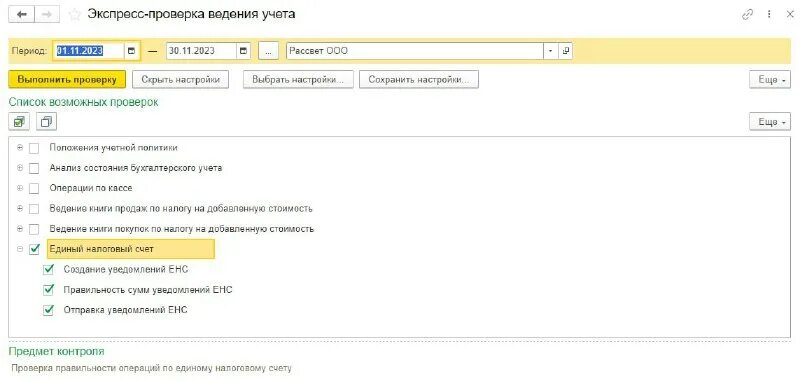800x381 pixels.
Task: Copy link to this form icon
Action: pyautogui.click(x=747, y=15)
